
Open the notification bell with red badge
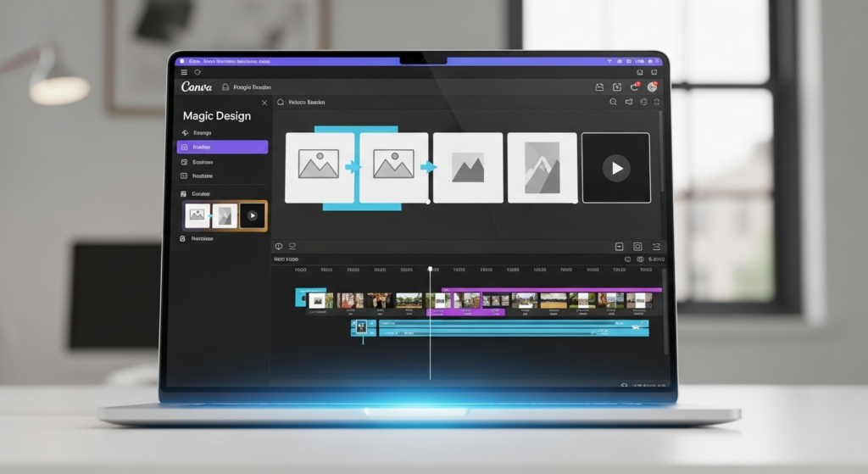634,87
